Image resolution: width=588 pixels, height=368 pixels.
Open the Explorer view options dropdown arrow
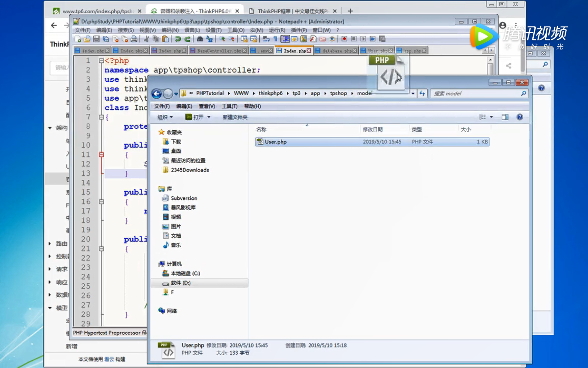click(x=491, y=117)
